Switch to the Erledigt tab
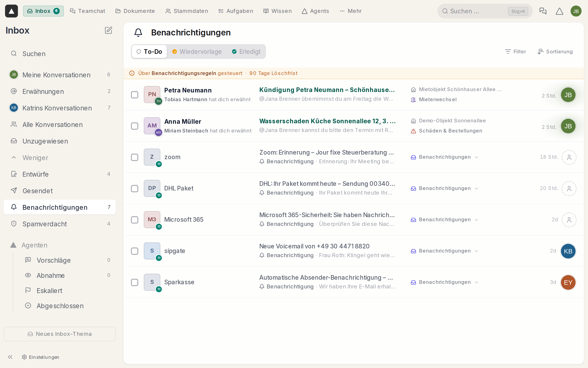Screen dimensions: 588x368 (x=246, y=52)
